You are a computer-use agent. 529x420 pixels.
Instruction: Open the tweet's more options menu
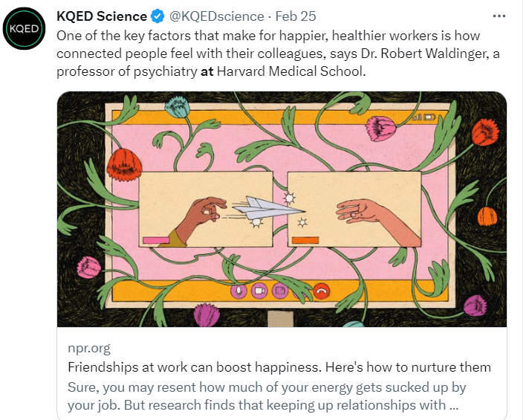(x=499, y=16)
